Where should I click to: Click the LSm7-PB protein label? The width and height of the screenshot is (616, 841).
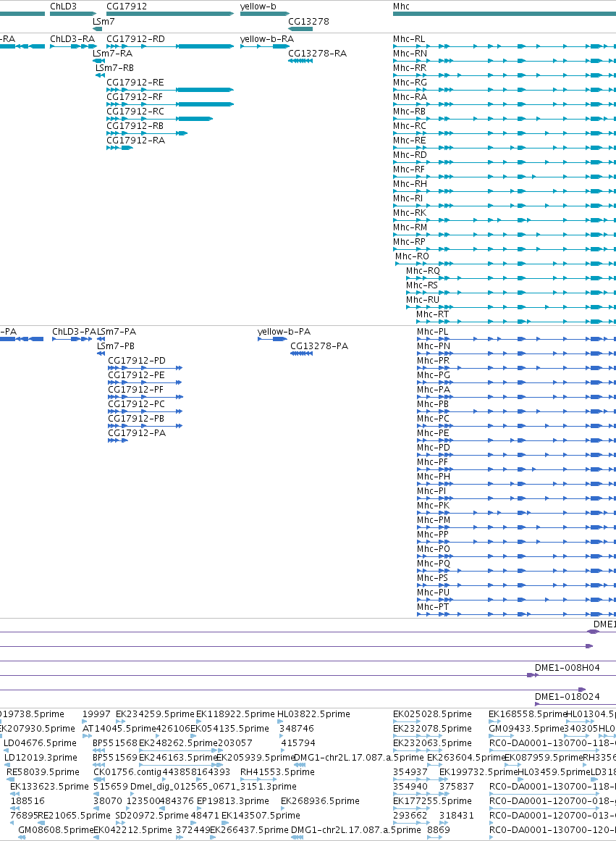(x=116, y=346)
